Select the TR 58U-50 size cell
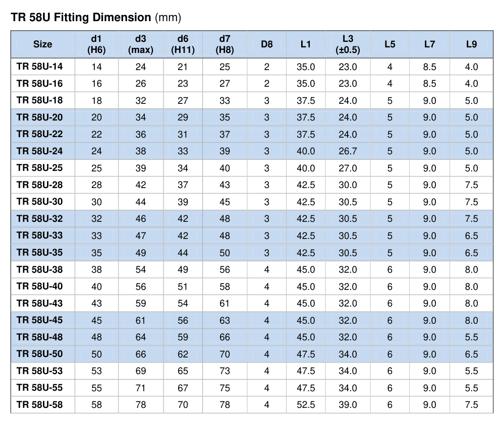This screenshot has height=424, width=504. coord(43,354)
